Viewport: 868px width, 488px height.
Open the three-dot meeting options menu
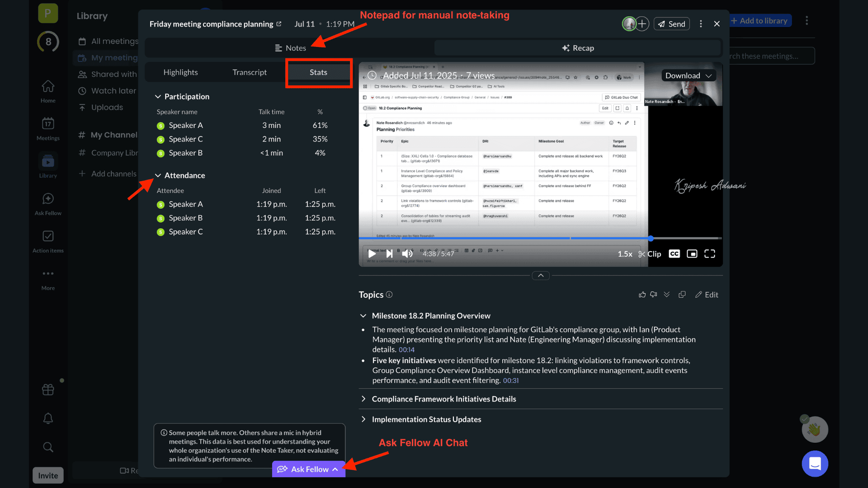(x=701, y=24)
